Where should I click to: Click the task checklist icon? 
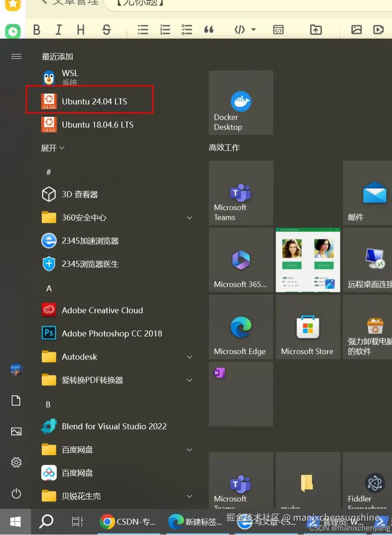tap(187, 30)
